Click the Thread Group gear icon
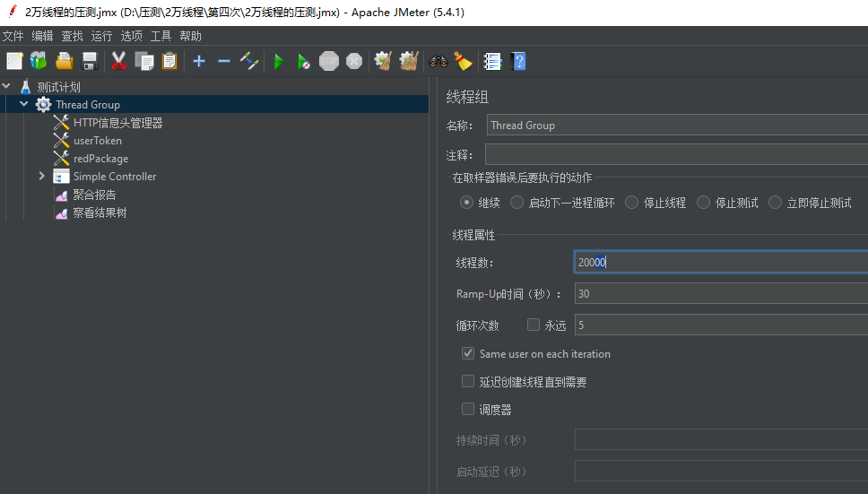 pyautogui.click(x=43, y=104)
